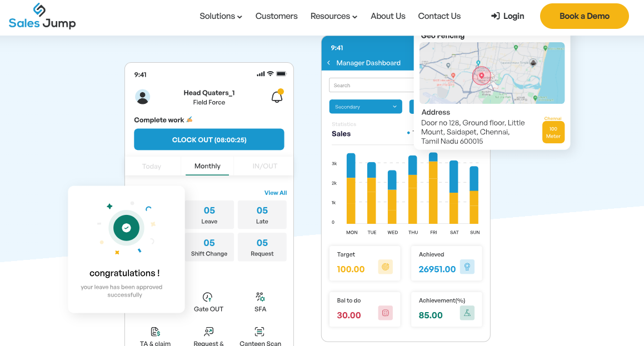The width and height of the screenshot is (644, 346).
Task: Click the Canteen Scan icon
Action: coord(259,332)
